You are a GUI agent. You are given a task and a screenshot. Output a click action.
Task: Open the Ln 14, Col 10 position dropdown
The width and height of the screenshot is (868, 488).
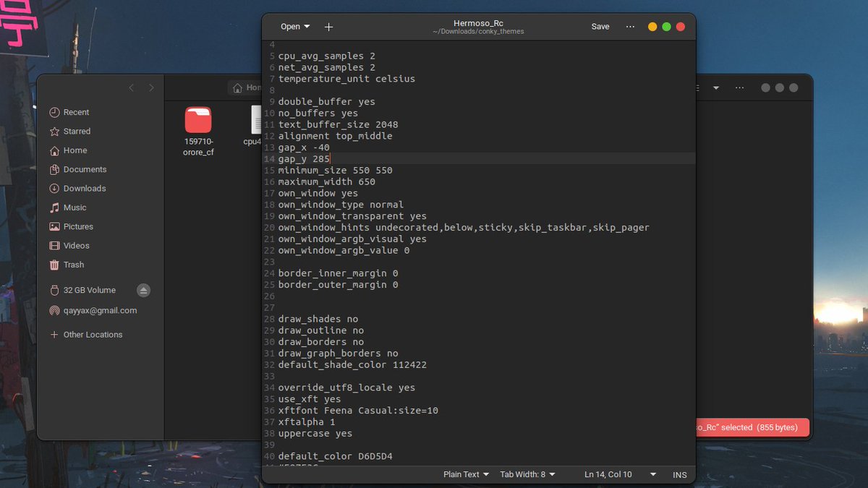pos(620,474)
